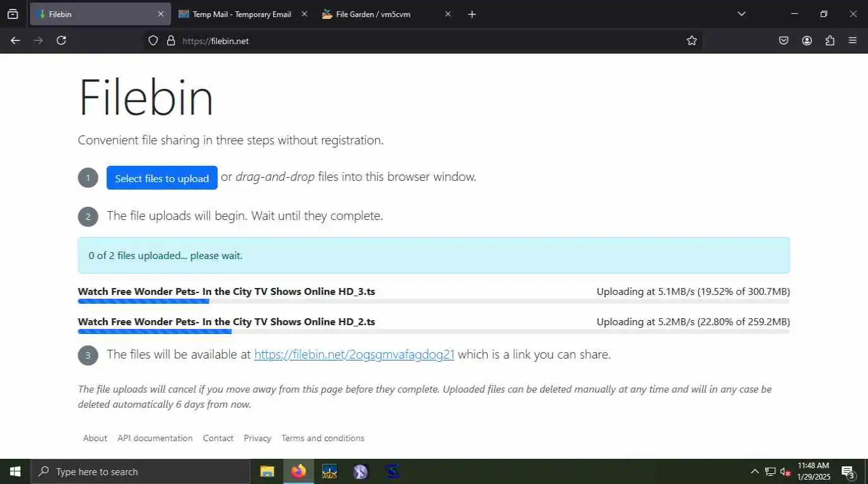Open the Save to Pocket icon
Viewport: 868px width, 484px height.
(x=783, y=40)
